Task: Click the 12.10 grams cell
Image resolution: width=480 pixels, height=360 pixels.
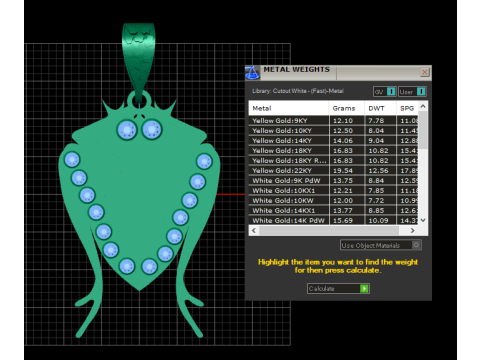Action: click(347, 121)
